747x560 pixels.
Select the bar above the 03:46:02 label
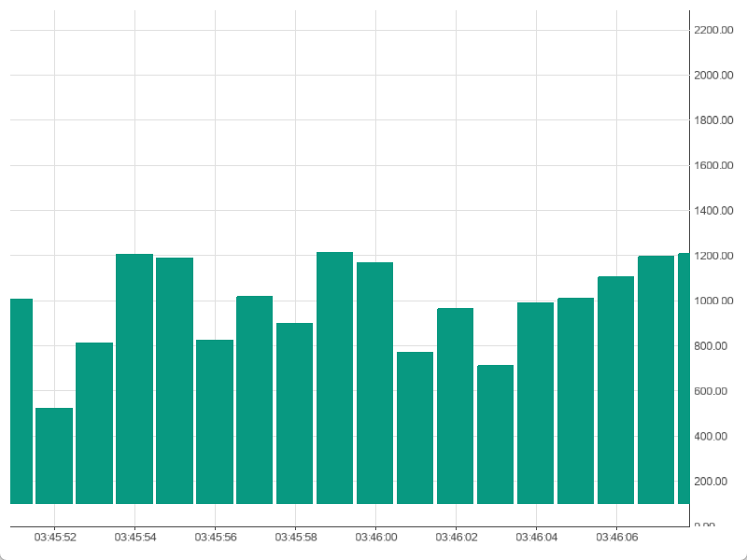click(x=455, y=405)
